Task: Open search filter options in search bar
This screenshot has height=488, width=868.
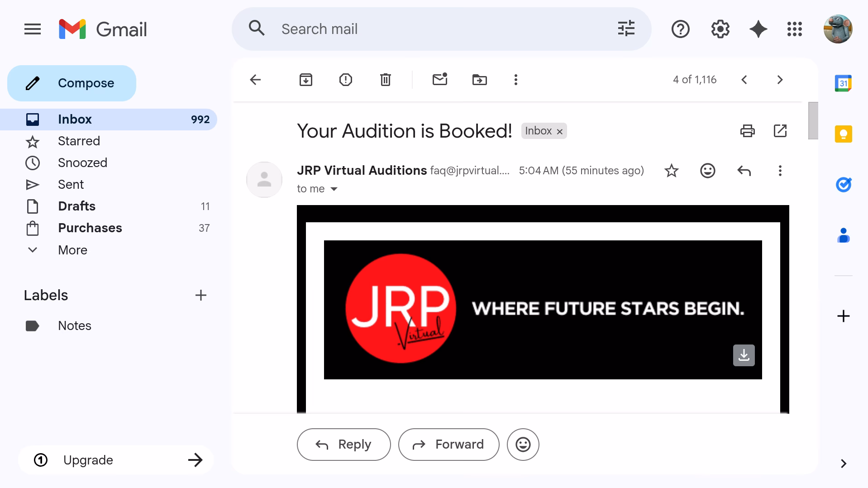Action: 626,29
